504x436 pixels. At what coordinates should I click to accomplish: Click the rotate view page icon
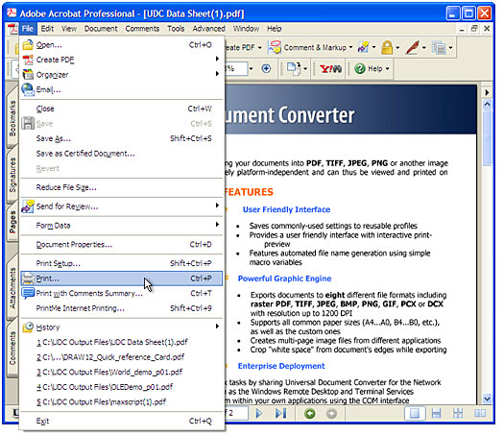(294, 68)
